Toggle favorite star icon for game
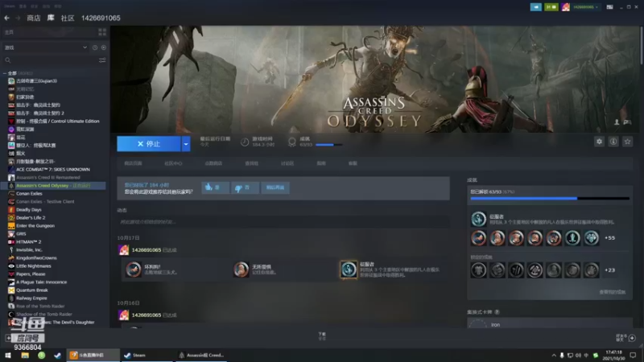 [x=627, y=142]
